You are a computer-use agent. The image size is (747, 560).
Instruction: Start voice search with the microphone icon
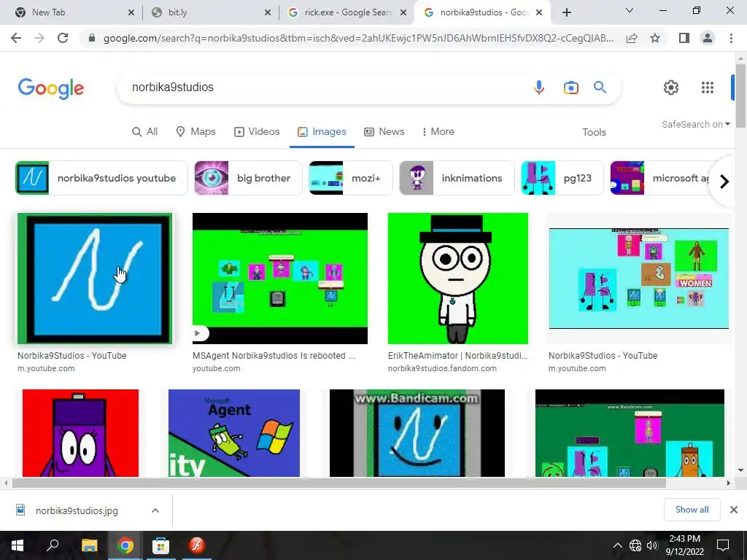coord(539,87)
